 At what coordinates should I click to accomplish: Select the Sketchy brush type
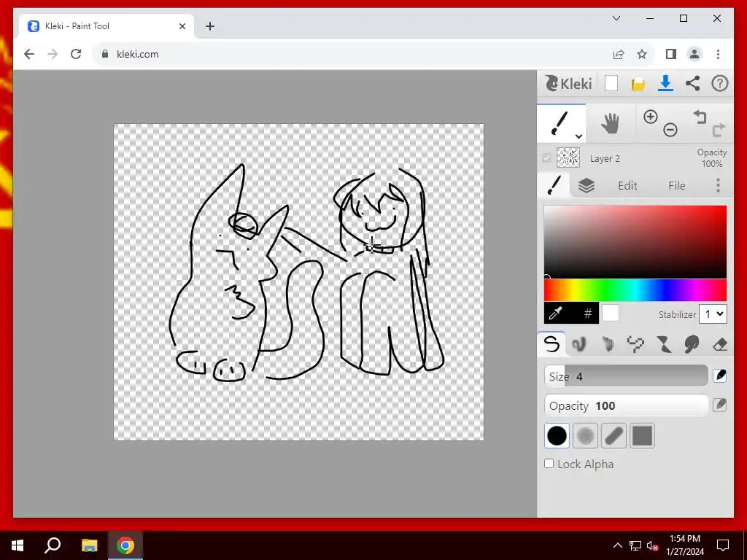(x=608, y=344)
